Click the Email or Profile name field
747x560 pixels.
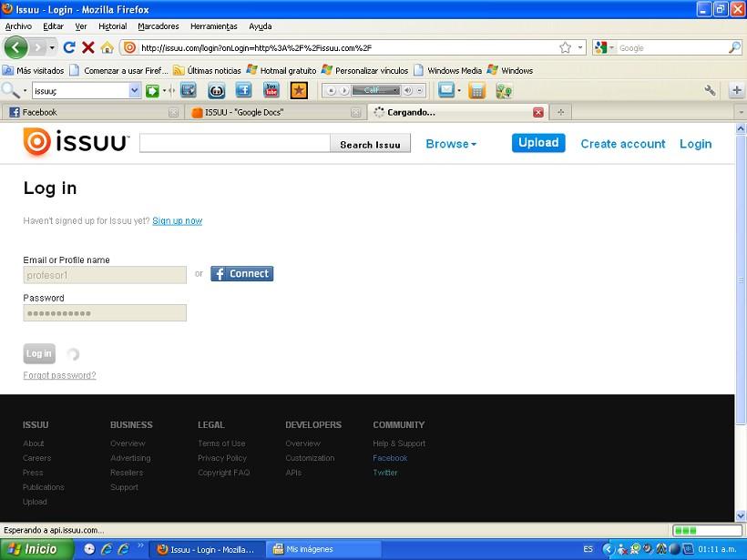click(x=105, y=275)
